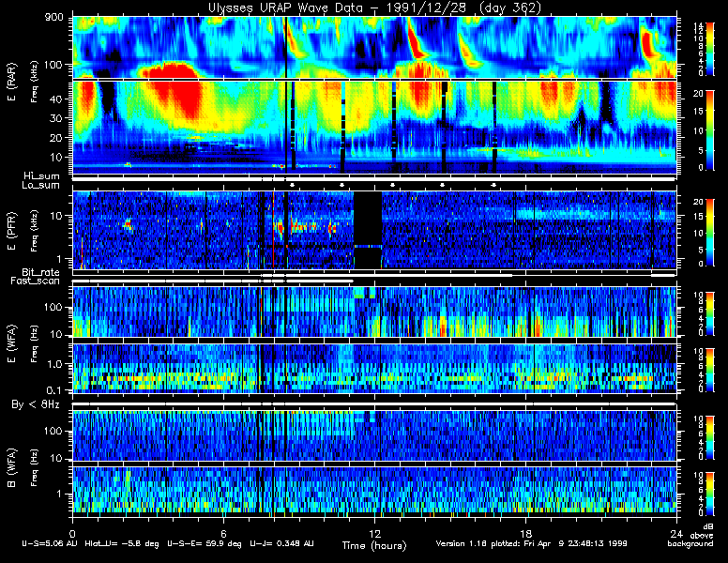Click the black data gap in the PFR spectrogram
The width and height of the screenshot is (728, 563).
tap(368, 229)
